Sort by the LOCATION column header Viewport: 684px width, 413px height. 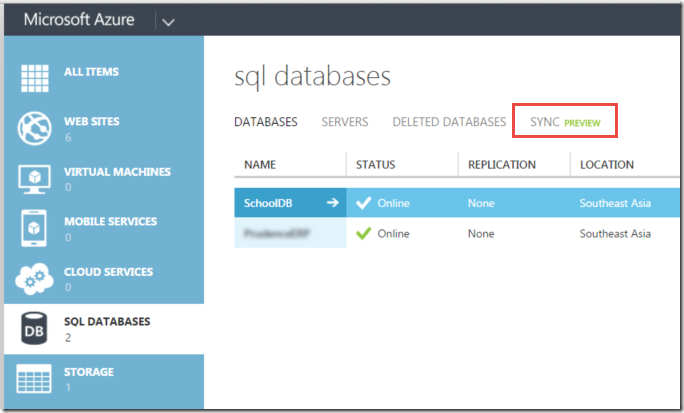[x=607, y=164]
